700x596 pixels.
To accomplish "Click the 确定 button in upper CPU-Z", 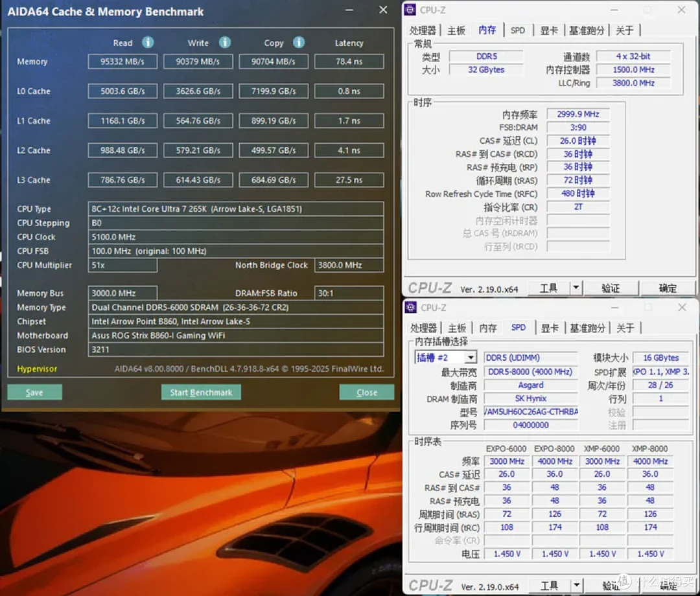I will (668, 288).
